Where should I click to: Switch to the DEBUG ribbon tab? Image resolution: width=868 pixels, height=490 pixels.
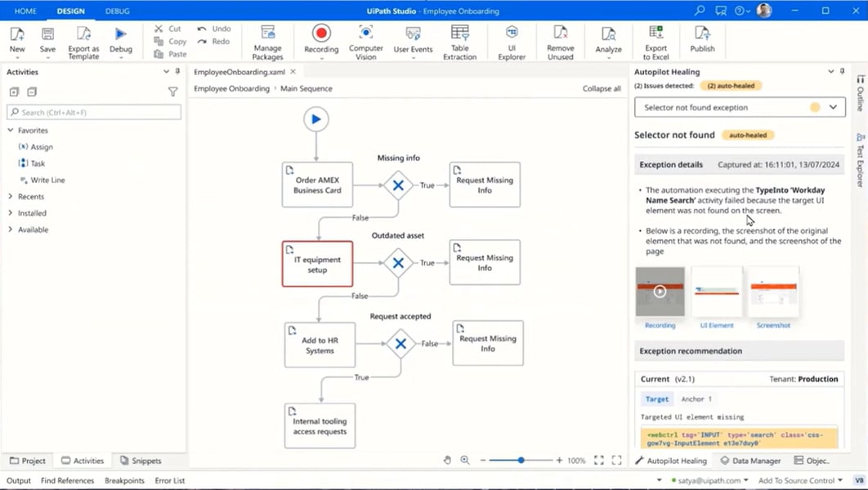tap(118, 11)
